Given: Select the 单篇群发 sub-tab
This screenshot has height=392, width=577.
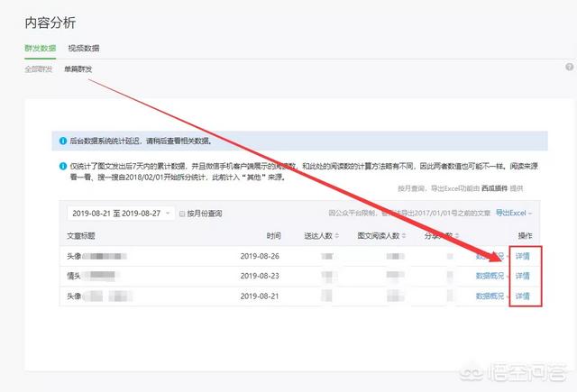Looking at the screenshot, I should point(78,69).
